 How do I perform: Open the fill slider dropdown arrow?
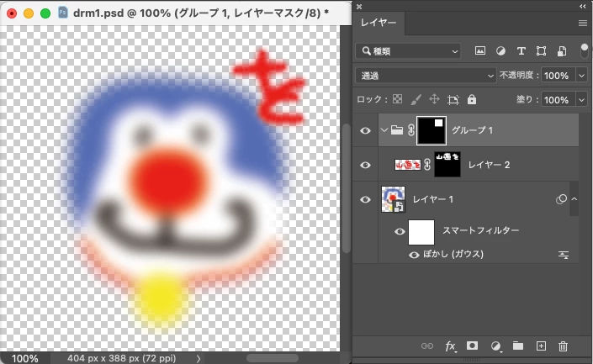pyautogui.click(x=582, y=100)
